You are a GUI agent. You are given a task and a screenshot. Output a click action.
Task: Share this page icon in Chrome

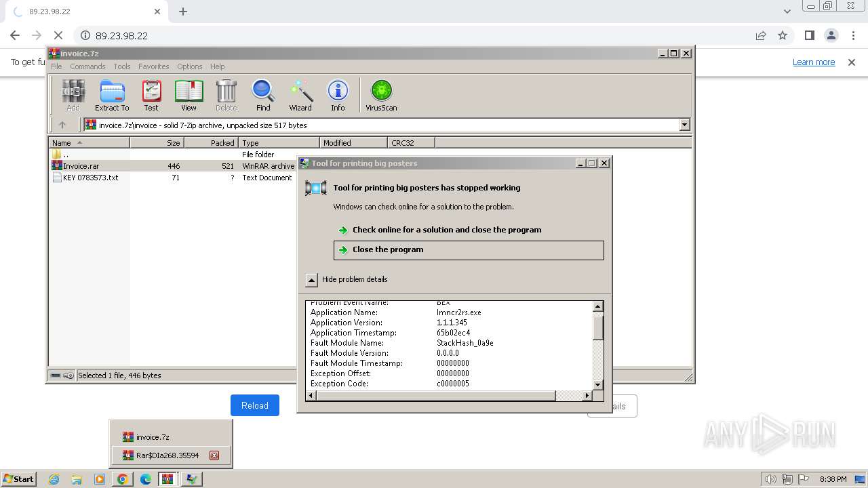pos(761,35)
